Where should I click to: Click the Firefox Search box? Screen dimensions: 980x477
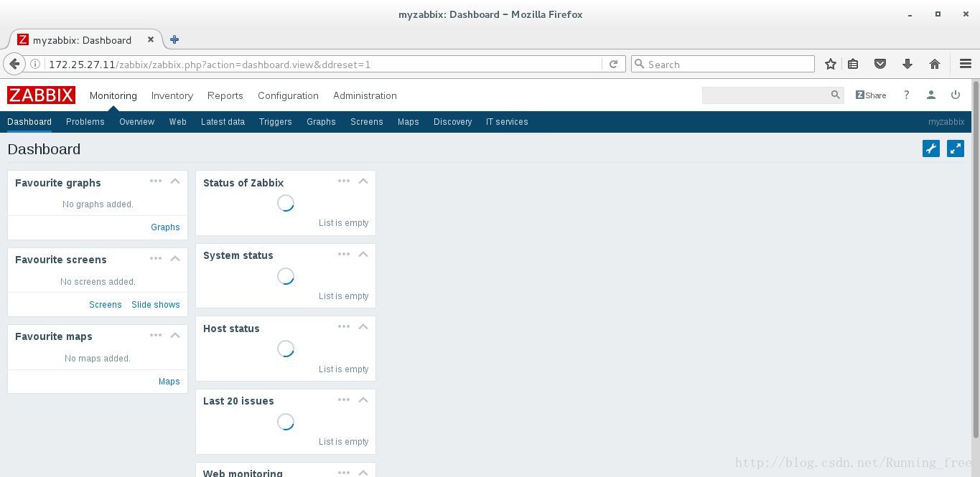[x=723, y=64]
